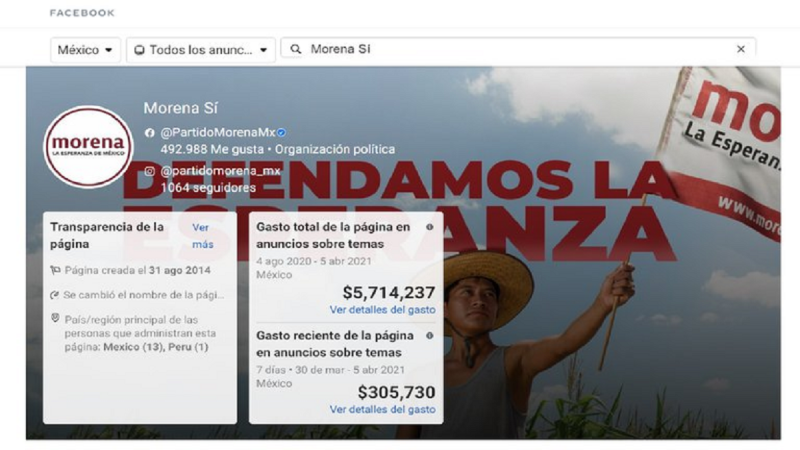Click 'Ver más' in the transparency card

click(203, 236)
